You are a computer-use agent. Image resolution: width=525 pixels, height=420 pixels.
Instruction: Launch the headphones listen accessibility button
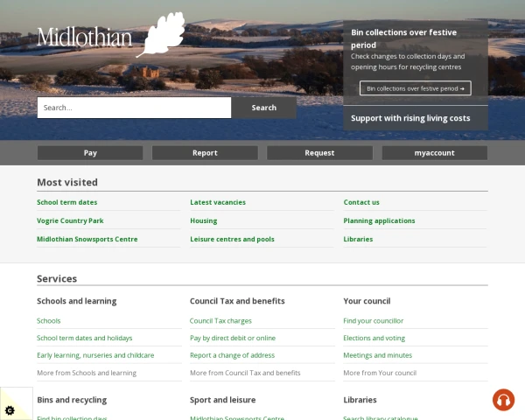503,400
